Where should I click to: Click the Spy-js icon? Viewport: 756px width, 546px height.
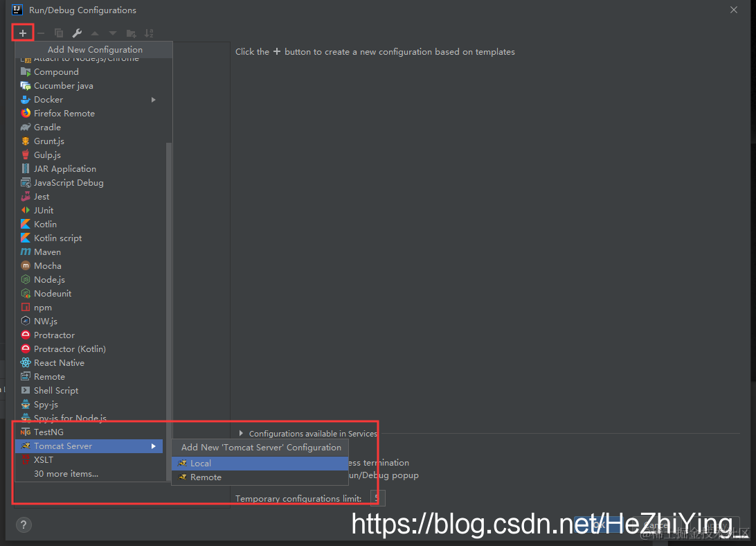[26, 405]
